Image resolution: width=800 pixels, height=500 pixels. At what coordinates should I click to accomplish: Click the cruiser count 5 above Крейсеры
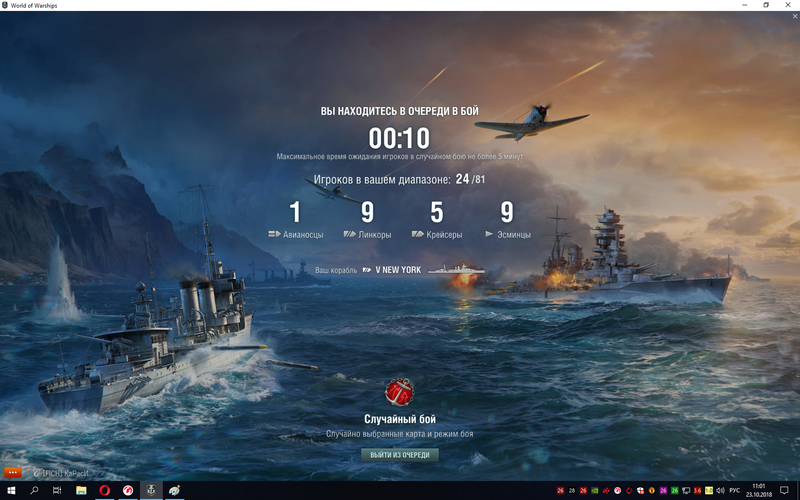click(x=437, y=212)
